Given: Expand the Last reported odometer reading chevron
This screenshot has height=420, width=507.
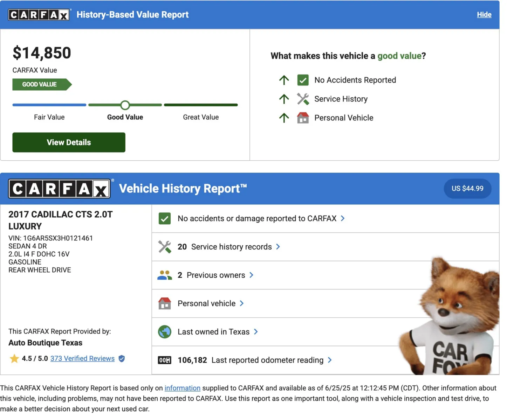Looking at the screenshot, I should pos(329,360).
